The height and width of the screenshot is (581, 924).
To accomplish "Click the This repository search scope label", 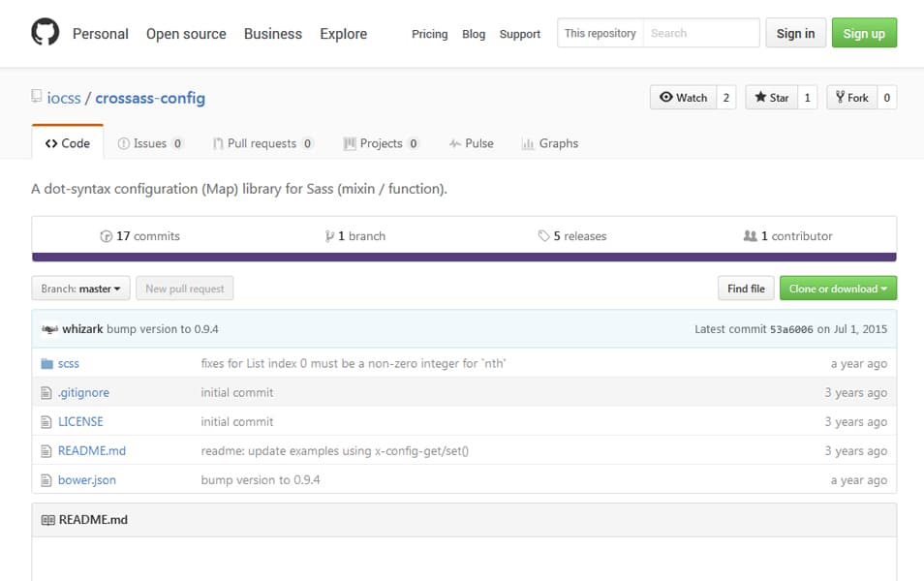I will [x=600, y=33].
